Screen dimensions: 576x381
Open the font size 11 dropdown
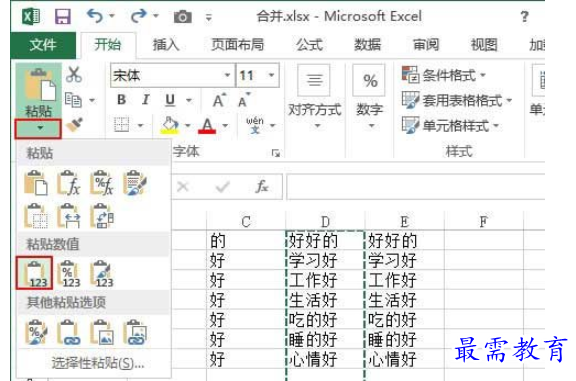click(271, 75)
